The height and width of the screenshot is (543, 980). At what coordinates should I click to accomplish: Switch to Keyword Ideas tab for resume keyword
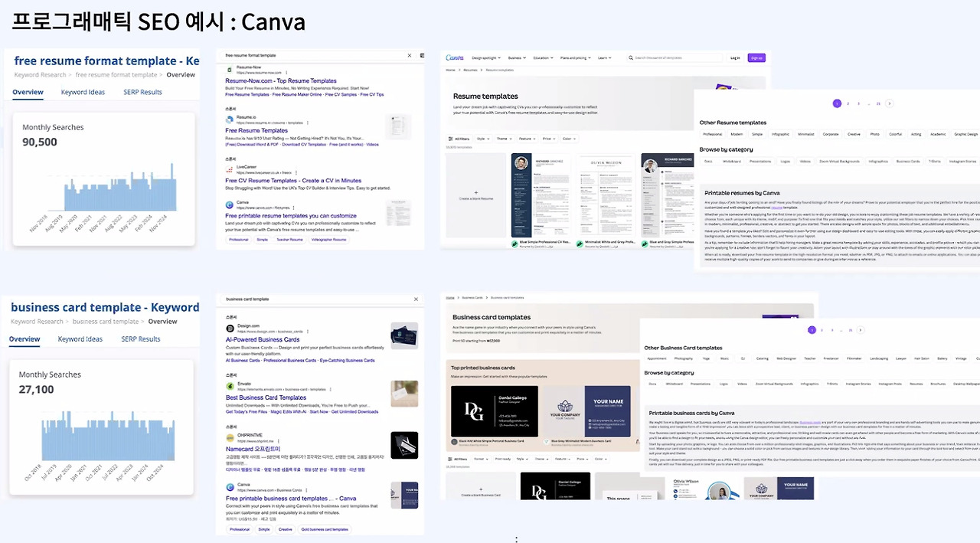coord(83,92)
